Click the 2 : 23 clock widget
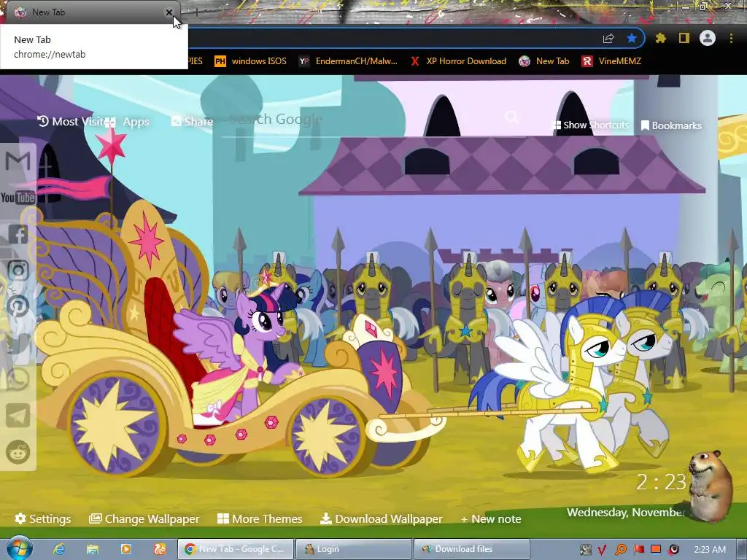 661,482
